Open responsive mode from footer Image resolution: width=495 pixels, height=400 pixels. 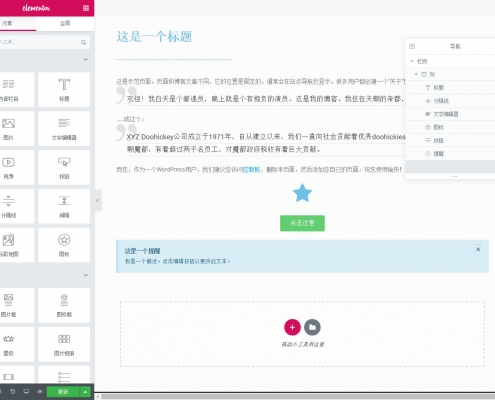point(26,392)
